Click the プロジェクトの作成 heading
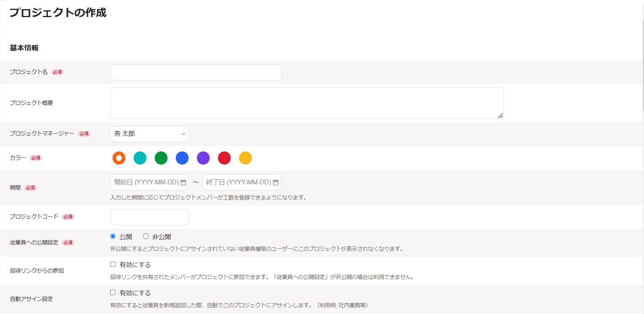The image size is (644, 314). (x=58, y=13)
